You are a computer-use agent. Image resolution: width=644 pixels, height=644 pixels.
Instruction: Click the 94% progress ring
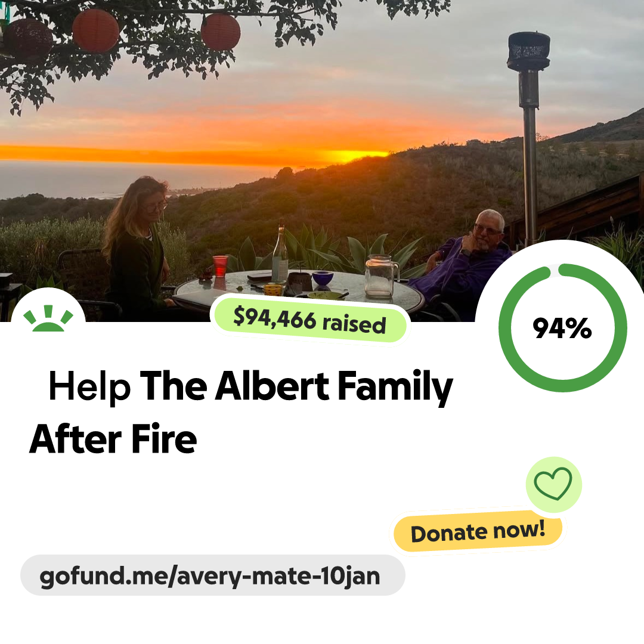pos(562,327)
